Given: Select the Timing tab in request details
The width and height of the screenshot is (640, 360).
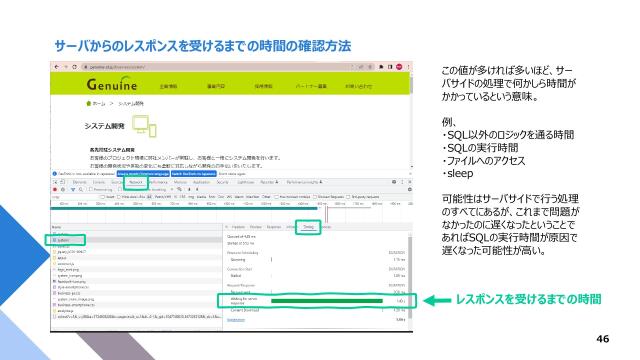Looking at the screenshot, I should click(308, 227).
